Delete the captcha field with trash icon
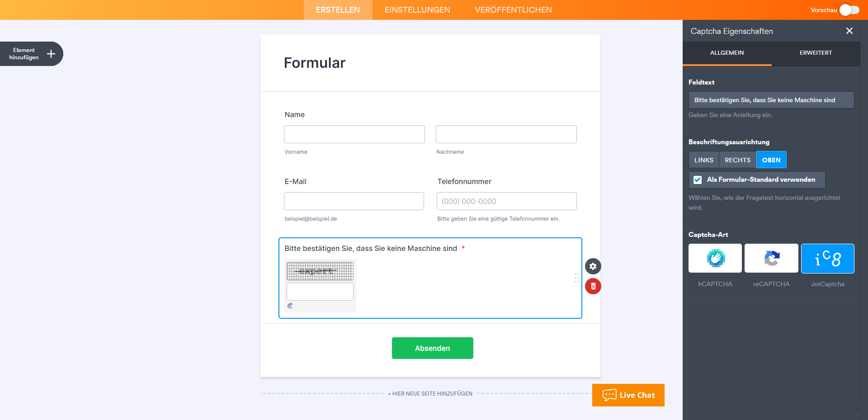Screen dimensions: 868x420 [x=593, y=286]
